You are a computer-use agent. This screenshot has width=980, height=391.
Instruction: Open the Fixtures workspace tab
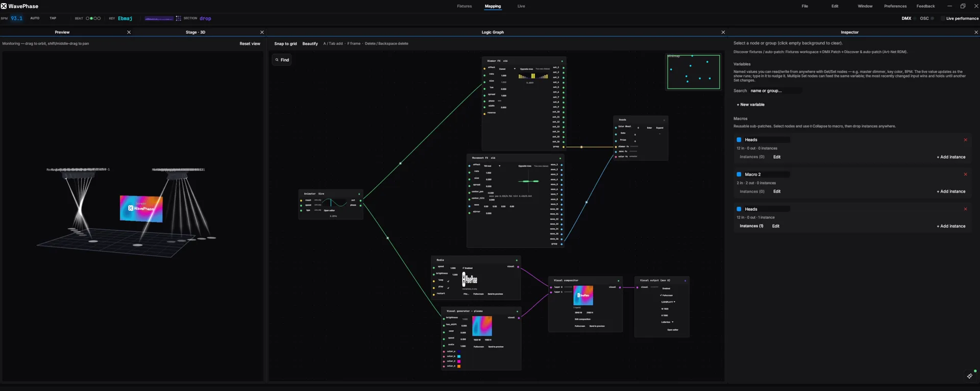[464, 6]
